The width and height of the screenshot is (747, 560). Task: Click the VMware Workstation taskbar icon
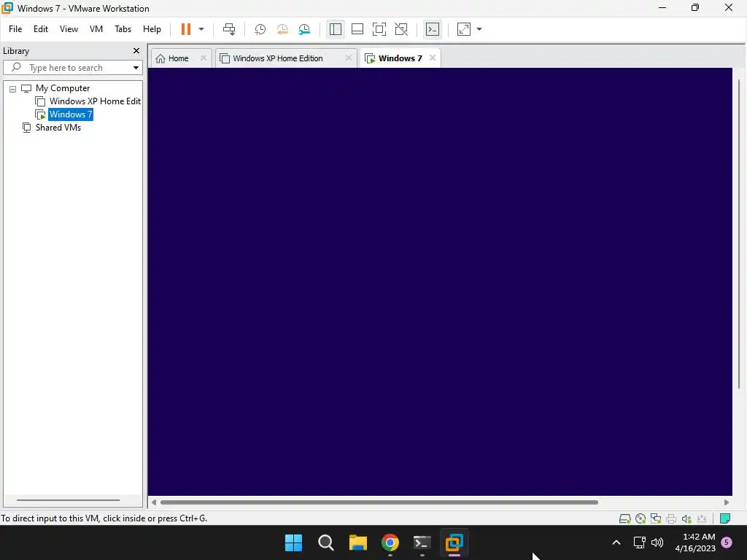[x=454, y=542]
